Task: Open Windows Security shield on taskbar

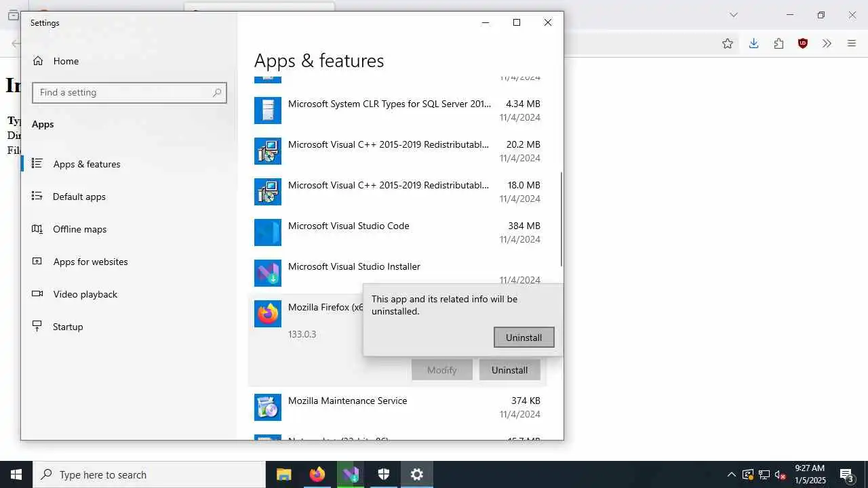Action: (x=383, y=474)
